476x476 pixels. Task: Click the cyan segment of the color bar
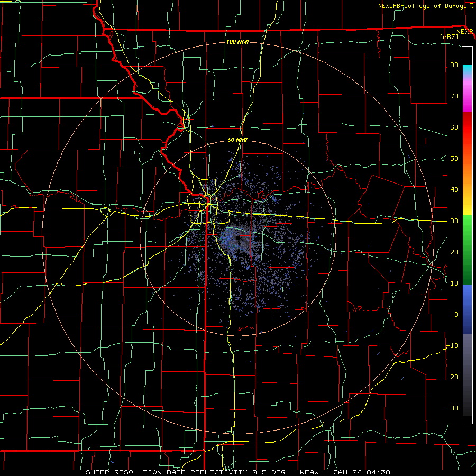[467, 70]
